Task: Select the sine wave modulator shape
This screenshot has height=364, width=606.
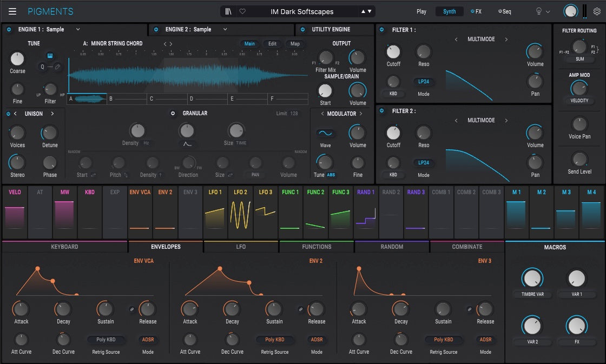Action: [326, 133]
